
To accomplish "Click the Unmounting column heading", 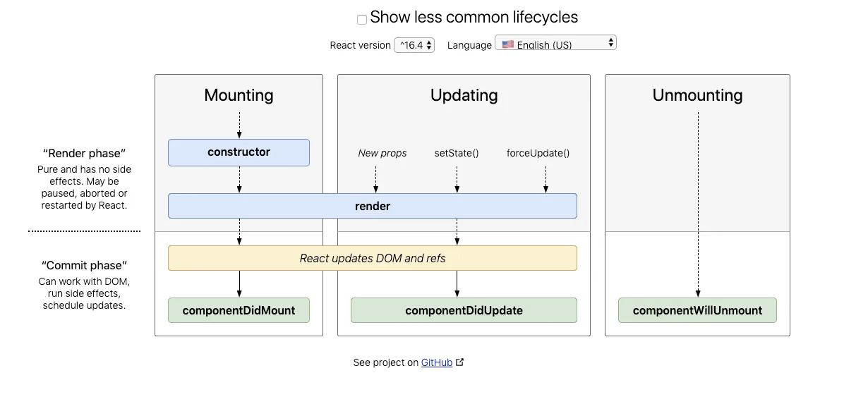I will point(697,95).
